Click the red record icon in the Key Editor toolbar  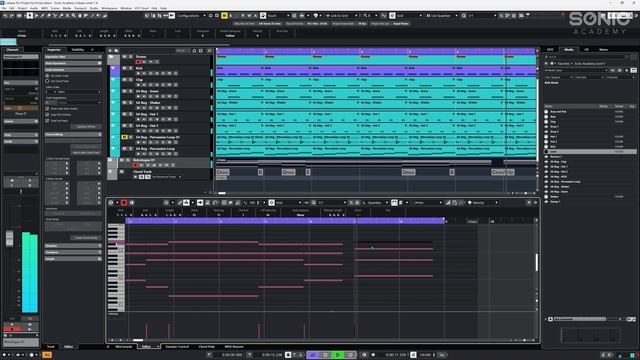124,202
